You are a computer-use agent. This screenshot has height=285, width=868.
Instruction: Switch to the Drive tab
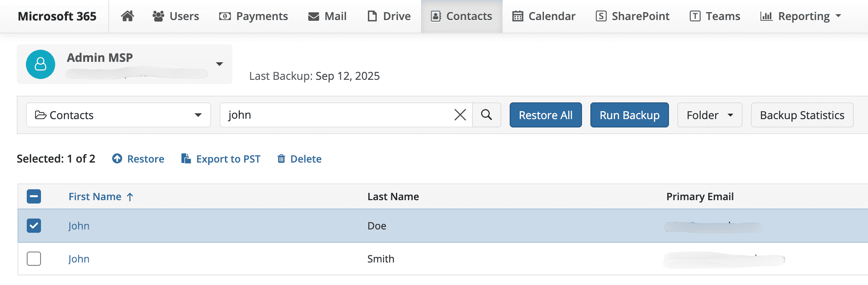click(x=389, y=16)
